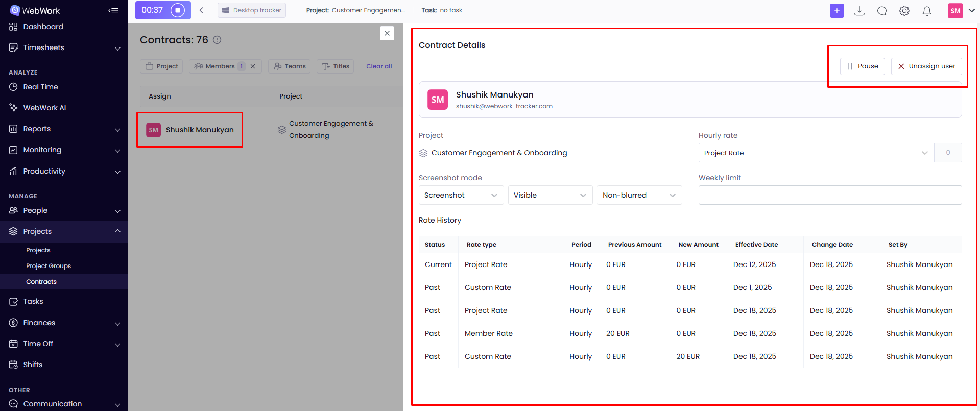Remove the Members filter
This screenshot has width=980, height=411.
pos(253,66)
